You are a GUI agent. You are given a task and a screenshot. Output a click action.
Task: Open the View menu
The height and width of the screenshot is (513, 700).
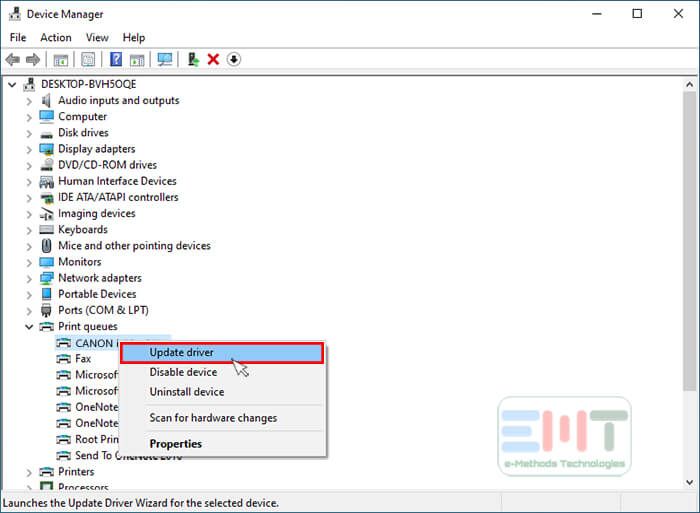pos(97,38)
